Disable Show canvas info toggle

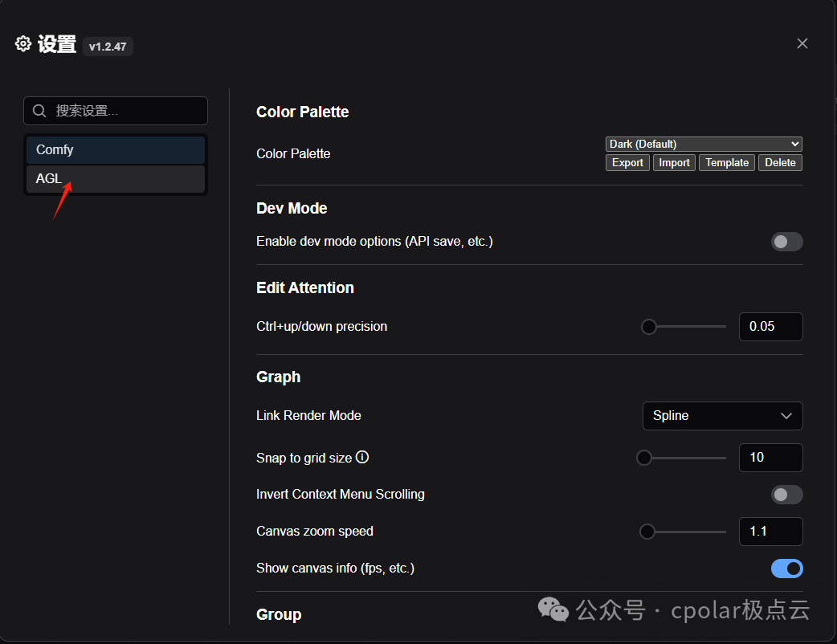(786, 568)
